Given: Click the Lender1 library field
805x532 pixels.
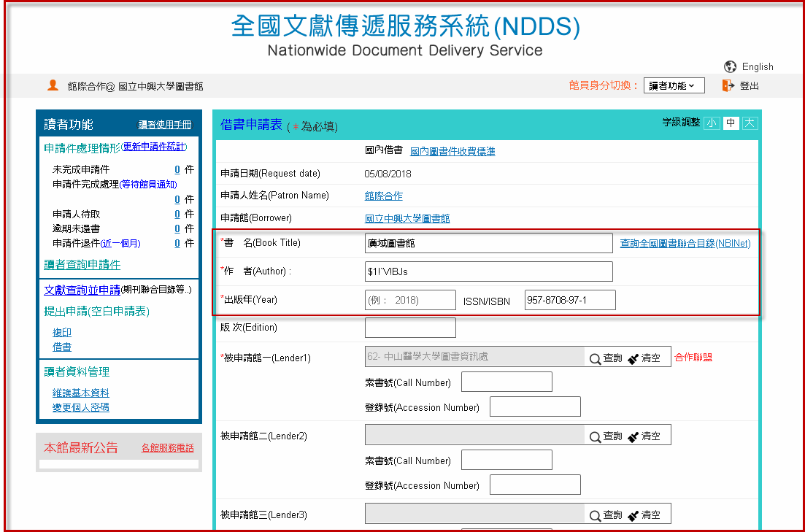Looking at the screenshot, I should [475, 357].
